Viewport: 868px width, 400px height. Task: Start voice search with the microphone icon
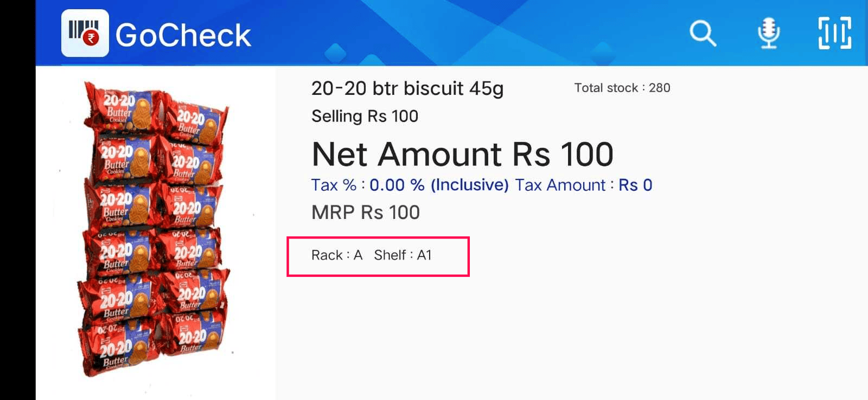click(769, 34)
